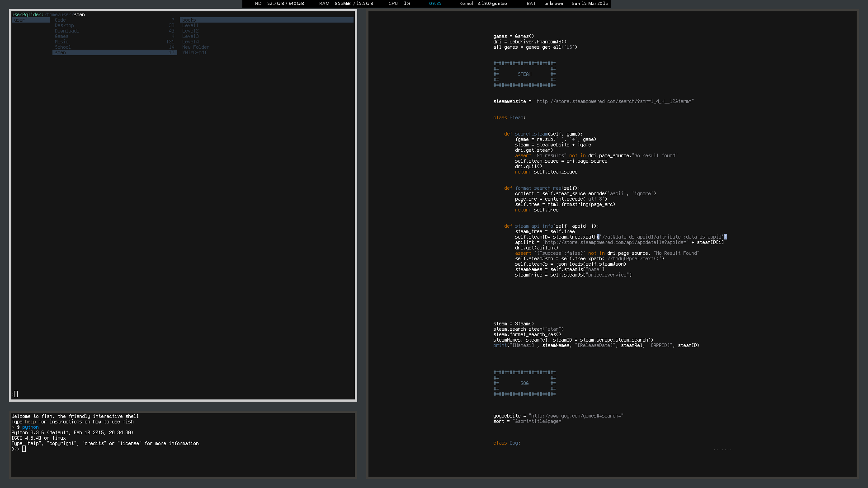Click the RAM usage readout in status bar
The image size is (868, 488).
[x=346, y=4]
